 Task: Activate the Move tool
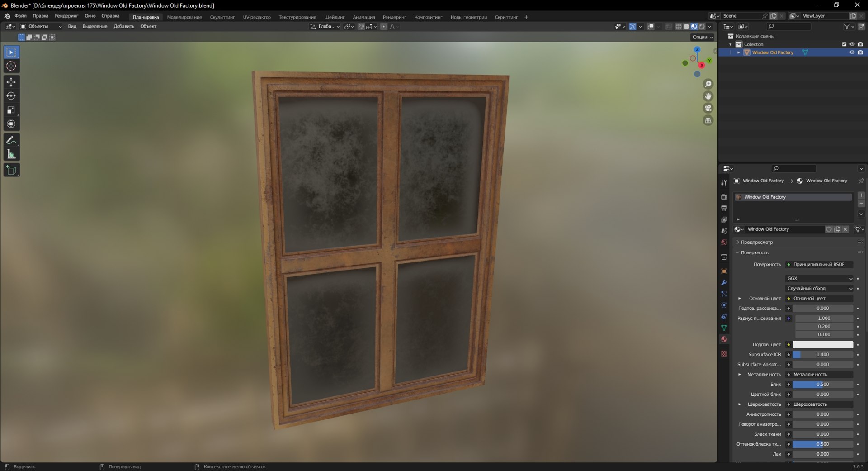click(11, 82)
